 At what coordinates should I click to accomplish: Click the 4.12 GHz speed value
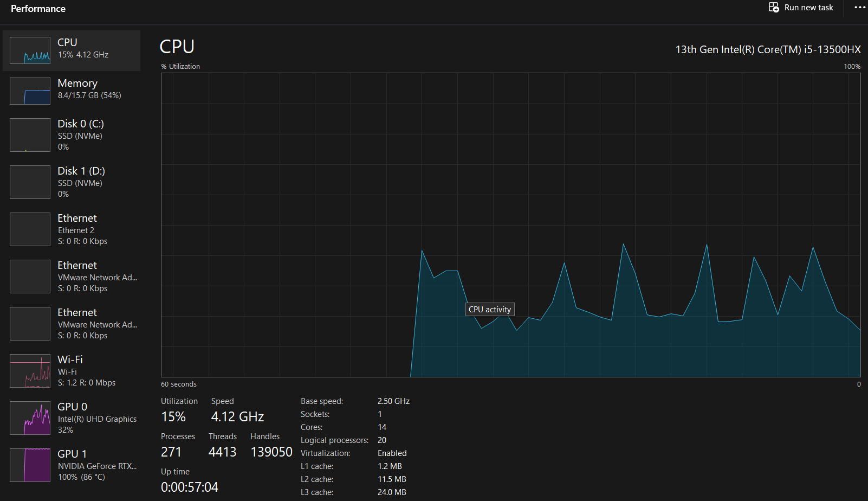tap(237, 417)
